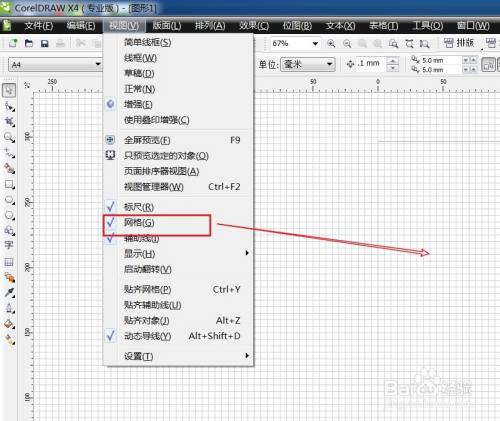The height and width of the screenshot is (421, 500).
Task: Click the Zoom In magnifier icon
Action: point(331,44)
